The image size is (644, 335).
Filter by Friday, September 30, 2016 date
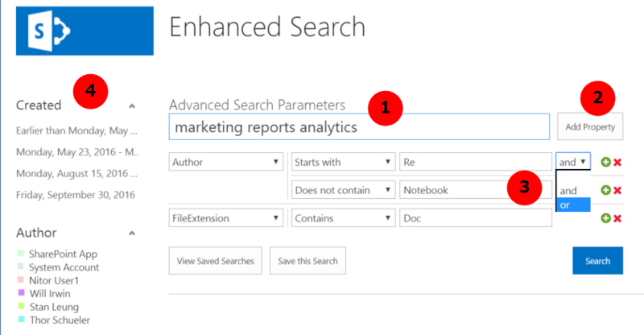[76, 194]
